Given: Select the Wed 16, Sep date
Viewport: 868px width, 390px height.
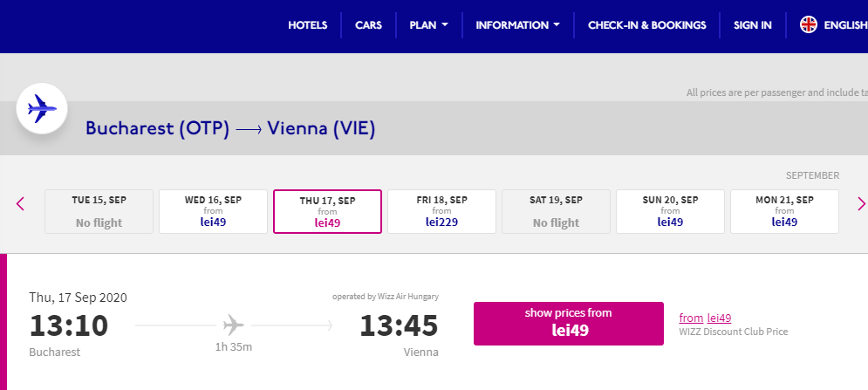Looking at the screenshot, I should (x=213, y=212).
